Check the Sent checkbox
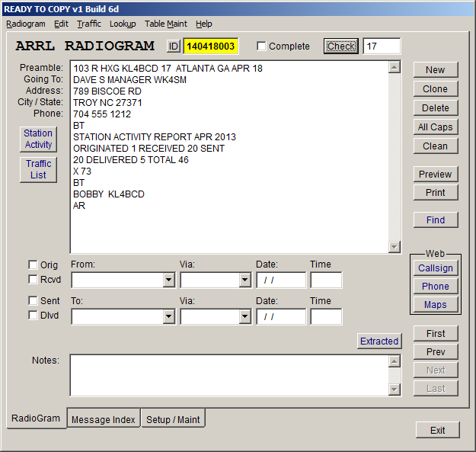Screen dimensions: 476x452 [x=33, y=300]
